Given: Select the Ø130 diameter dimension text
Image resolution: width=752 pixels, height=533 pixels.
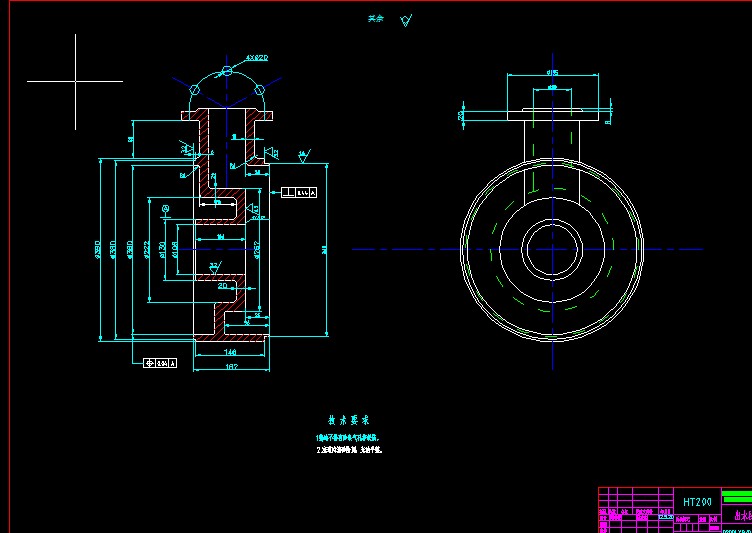Looking at the screenshot, I should pyautogui.click(x=163, y=249).
